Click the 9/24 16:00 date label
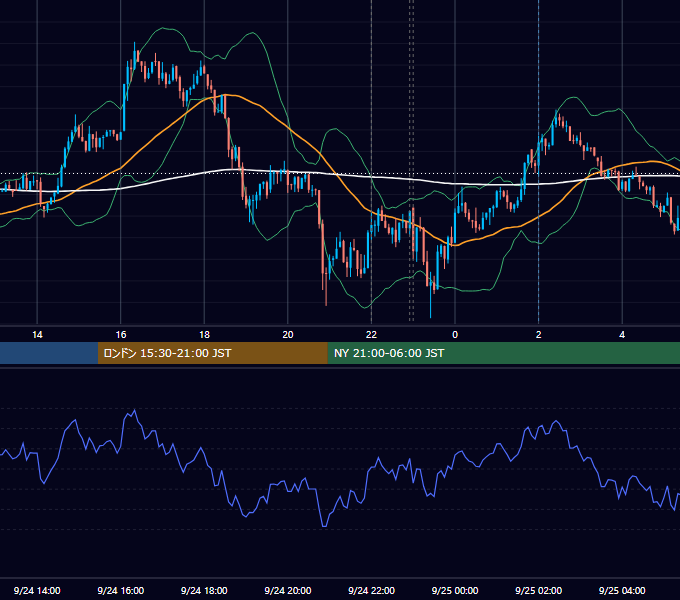This screenshot has width=680, height=600. click(121, 590)
